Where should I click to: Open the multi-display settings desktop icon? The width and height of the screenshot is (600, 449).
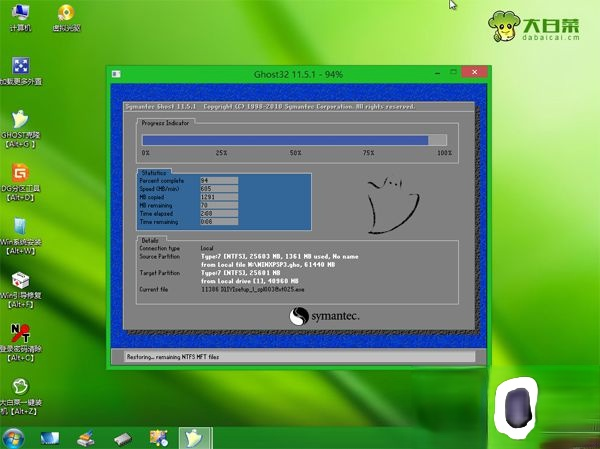pos(20,71)
